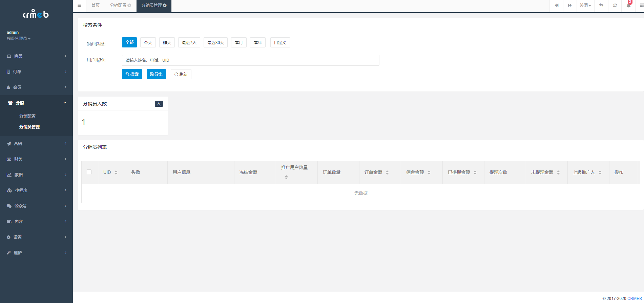
Task: Select 今天 time filter
Action: click(x=148, y=42)
